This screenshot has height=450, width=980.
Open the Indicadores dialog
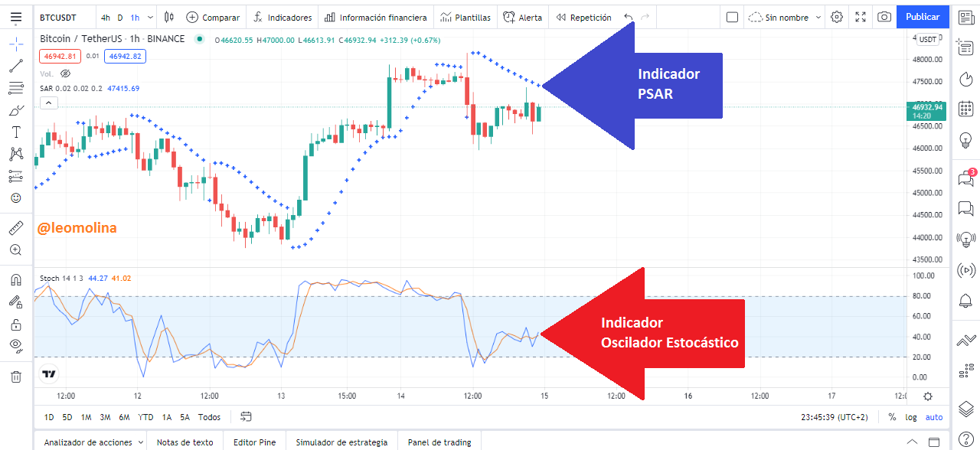pyautogui.click(x=283, y=17)
